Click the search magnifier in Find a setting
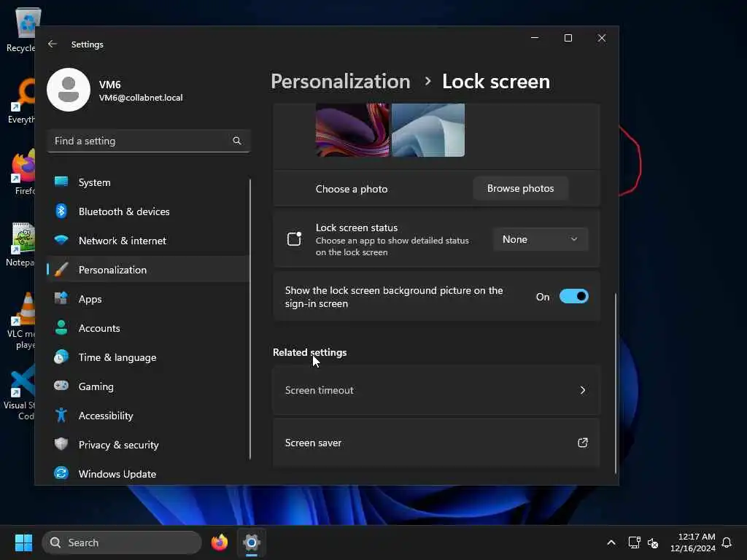Screen dimensions: 747x560 pos(237,141)
